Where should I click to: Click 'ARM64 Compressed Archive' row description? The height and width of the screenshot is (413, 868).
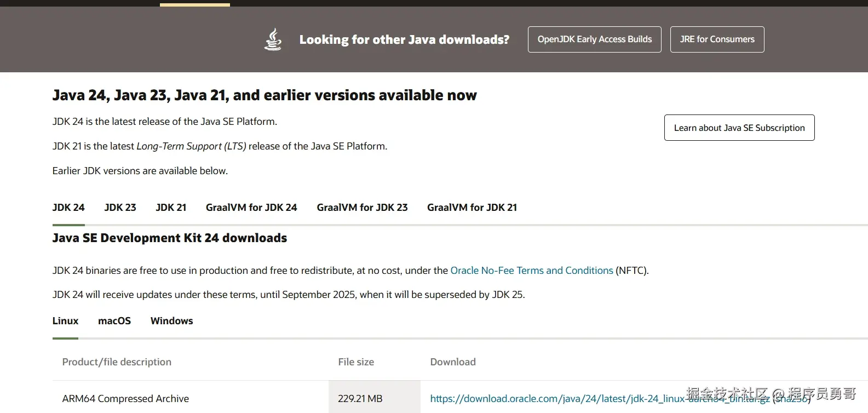125,399
